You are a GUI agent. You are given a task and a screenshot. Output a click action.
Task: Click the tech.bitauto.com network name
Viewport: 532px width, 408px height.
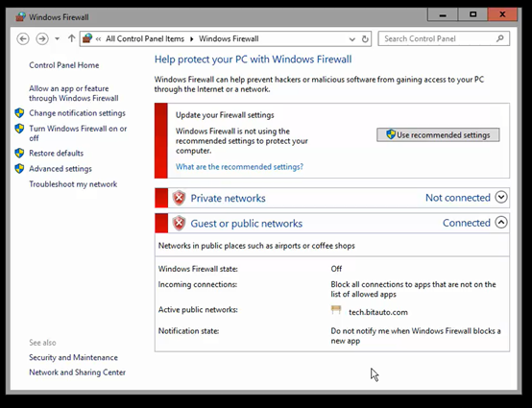tap(378, 312)
